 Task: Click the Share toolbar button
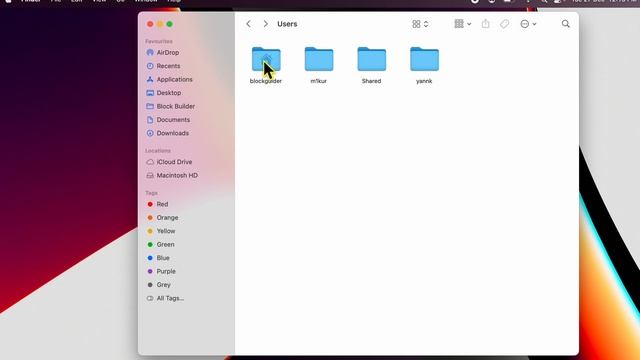(x=485, y=24)
